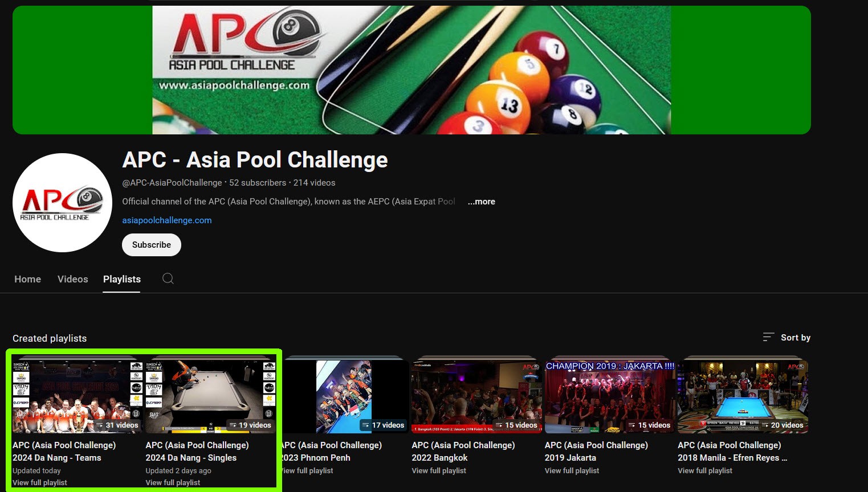Expand channel description with ...more
Image resolution: width=868 pixels, height=492 pixels.
[481, 202]
